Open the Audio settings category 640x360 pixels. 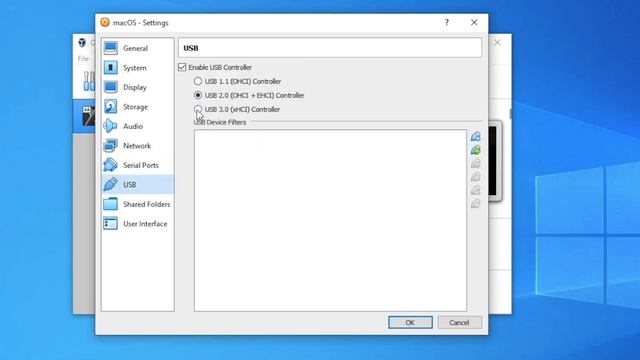[137, 126]
